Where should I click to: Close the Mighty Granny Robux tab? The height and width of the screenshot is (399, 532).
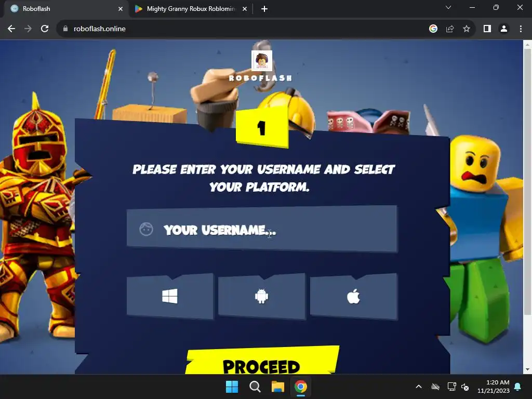point(245,9)
